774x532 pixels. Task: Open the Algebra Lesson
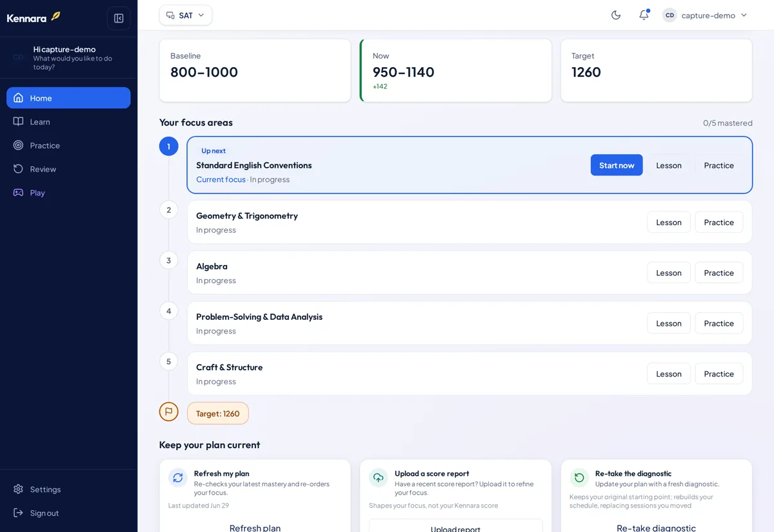(x=669, y=273)
